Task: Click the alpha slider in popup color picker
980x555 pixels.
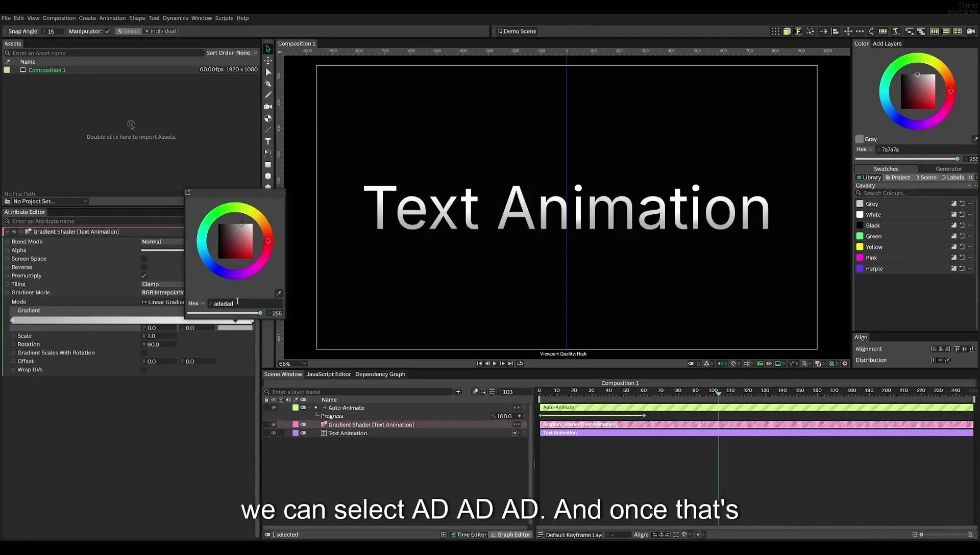Action: pos(225,313)
